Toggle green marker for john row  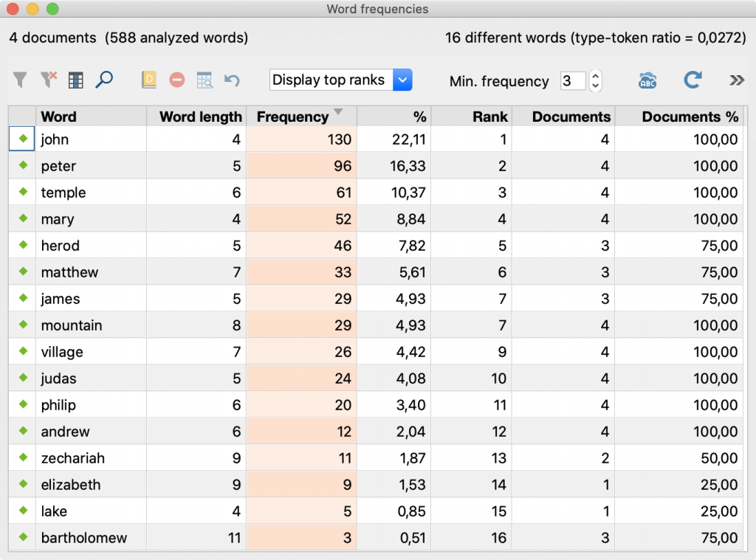(22, 139)
